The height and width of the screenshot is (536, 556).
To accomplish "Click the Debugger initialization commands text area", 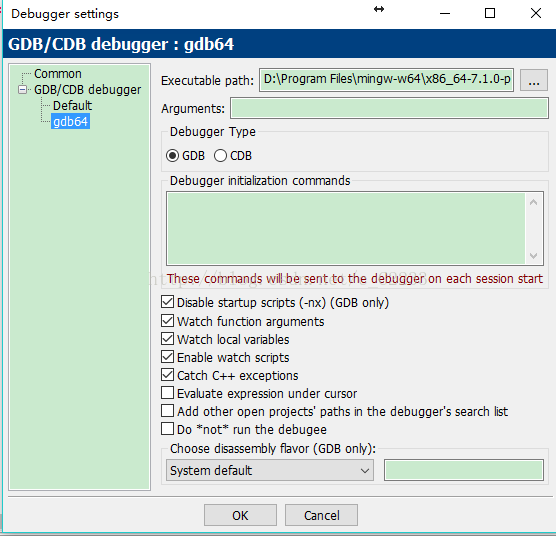I will 346,229.
